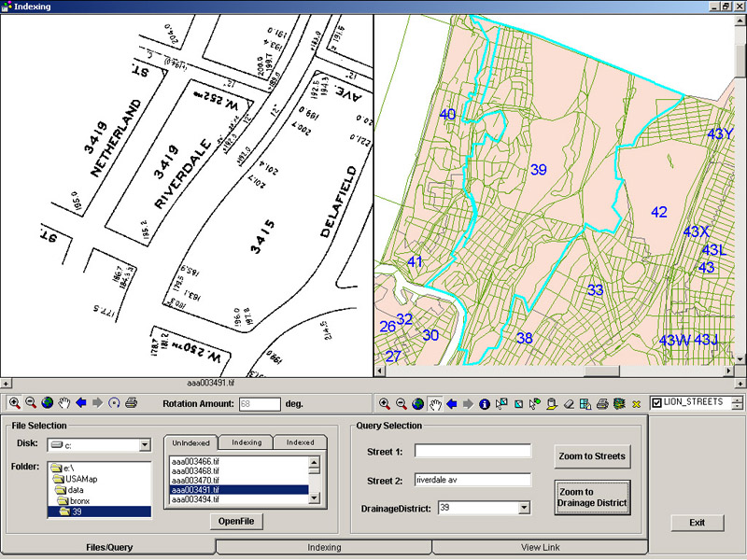Select the blue Identify info tool

tap(485, 404)
